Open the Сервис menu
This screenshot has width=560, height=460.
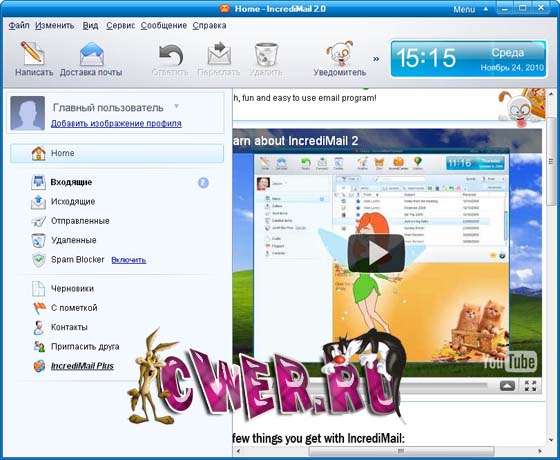click(x=120, y=25)
